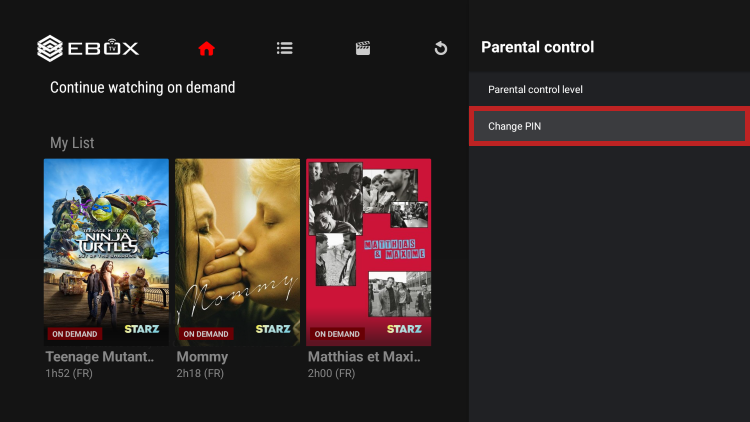
Task: Click the EBOX logo
Action: (88, 47)
